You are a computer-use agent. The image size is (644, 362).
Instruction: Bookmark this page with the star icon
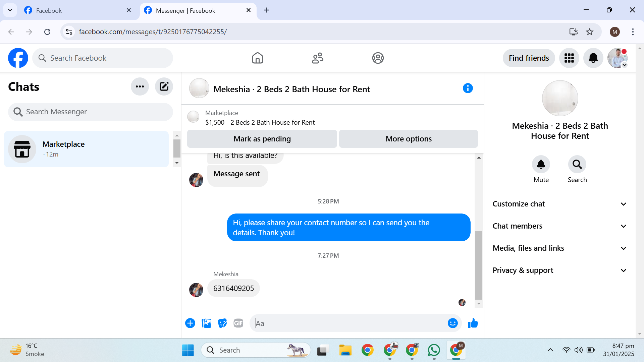(x=590, y=32)
